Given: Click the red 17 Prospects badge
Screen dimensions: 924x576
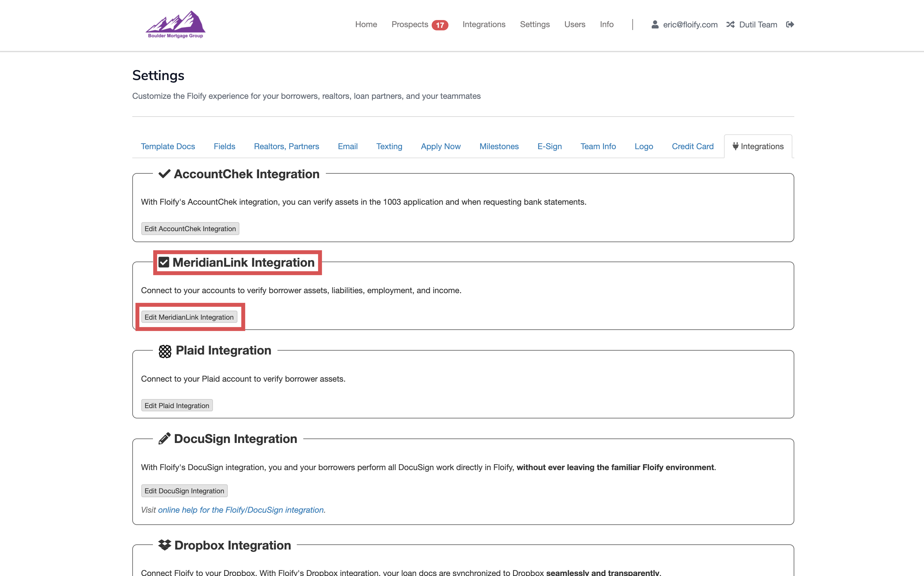Looking at the screenshot, I should click(x=440, y=25).
